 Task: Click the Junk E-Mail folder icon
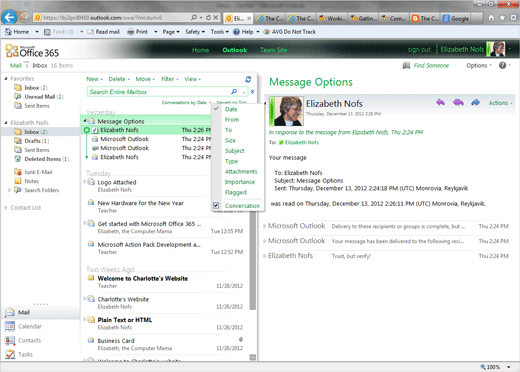tap(18, 172)
